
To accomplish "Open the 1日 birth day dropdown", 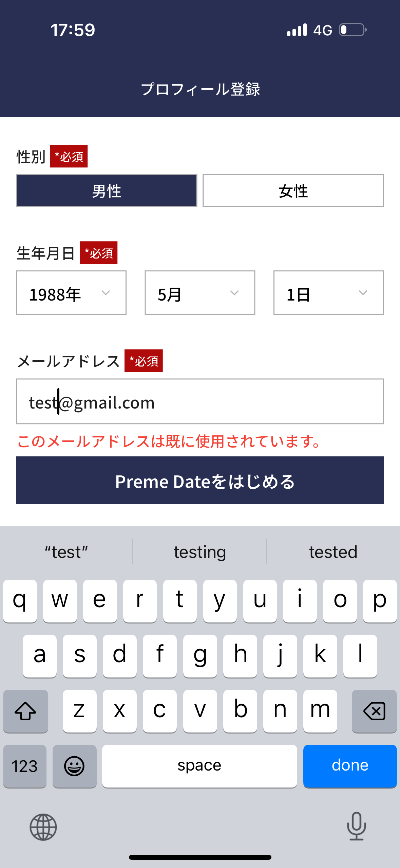I will tap(328, 293).
